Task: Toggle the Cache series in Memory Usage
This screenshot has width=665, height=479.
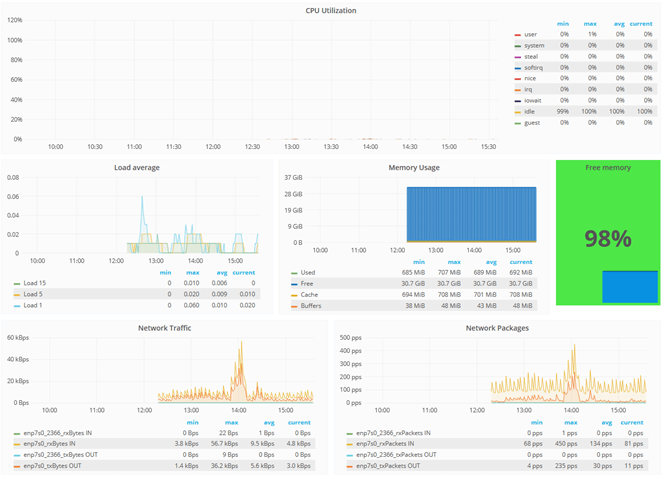Action: [x=310, y=295]
